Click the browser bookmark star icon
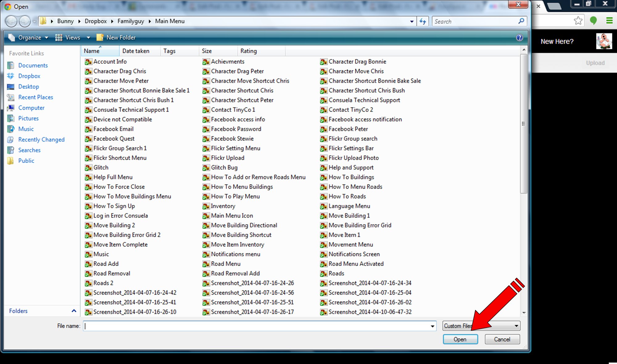The image size is (617, 364). 578,21
